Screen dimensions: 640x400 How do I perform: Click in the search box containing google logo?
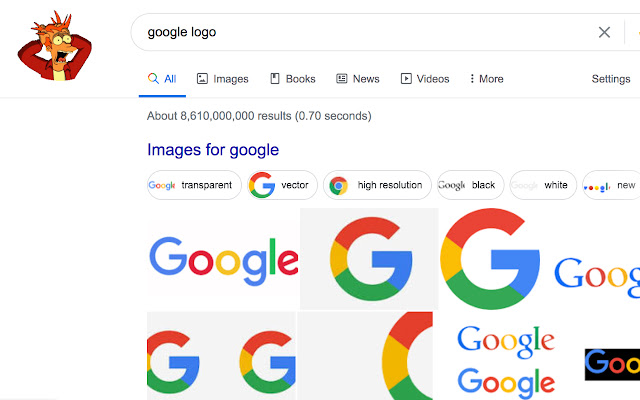[x=360, y=32]
